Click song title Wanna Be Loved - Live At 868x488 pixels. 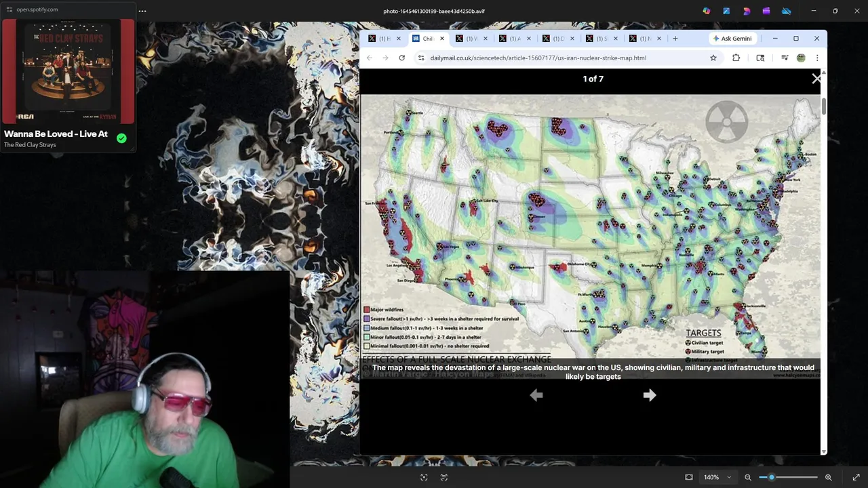tap(56, 134)
